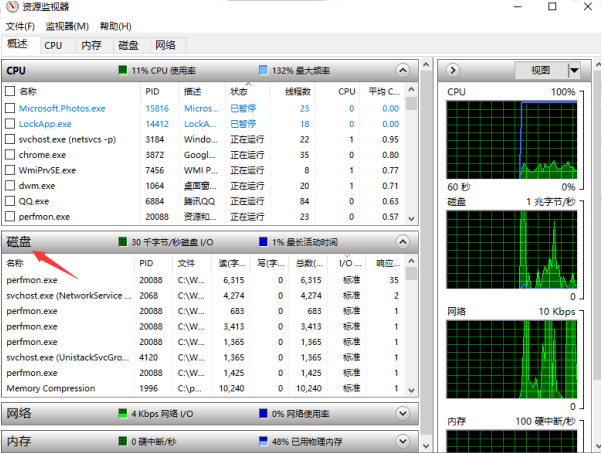The image size is (602, 453).
Task: Open the 文件(F) menu
Action: 20,26
